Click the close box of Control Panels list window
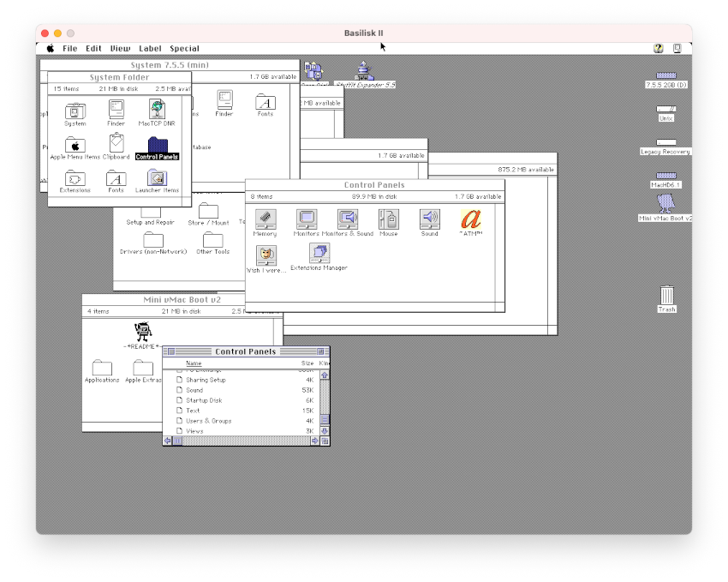 pyautogui.click(x=171, y=351)
